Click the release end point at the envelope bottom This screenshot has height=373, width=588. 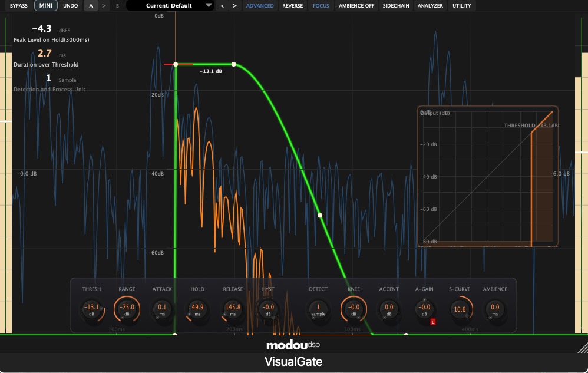point(406,334)
